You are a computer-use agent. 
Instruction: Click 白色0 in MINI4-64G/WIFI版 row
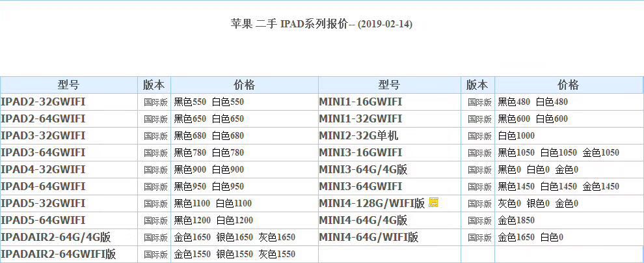[x=552, y=237]
